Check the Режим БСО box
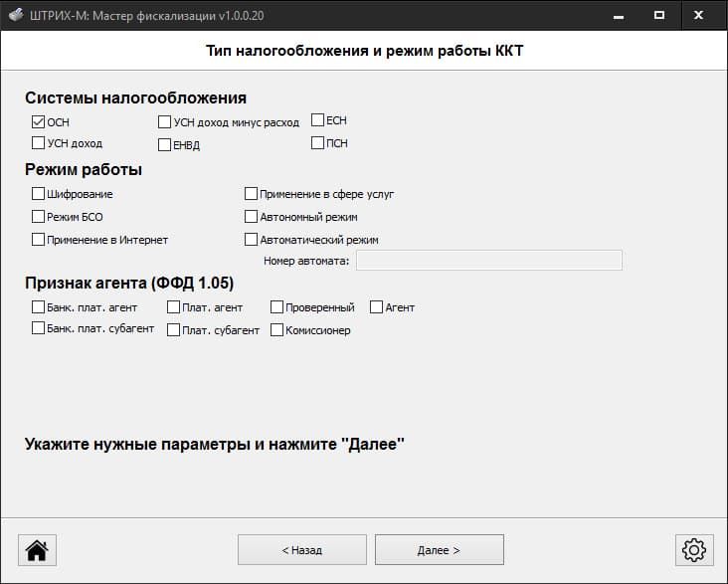Screen dimensions: 728x584 pos(38,216)
